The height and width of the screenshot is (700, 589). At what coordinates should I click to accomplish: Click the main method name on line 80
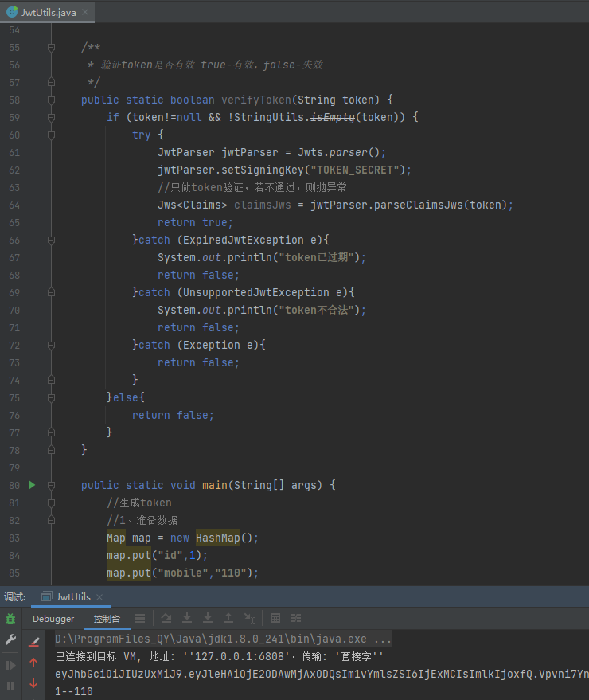click(215, 485)
